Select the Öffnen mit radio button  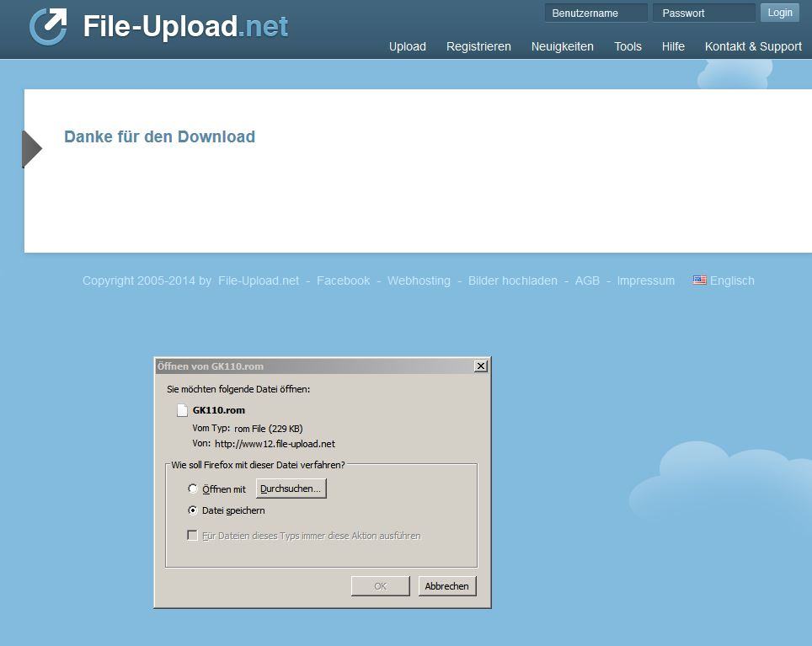(193, 489)
